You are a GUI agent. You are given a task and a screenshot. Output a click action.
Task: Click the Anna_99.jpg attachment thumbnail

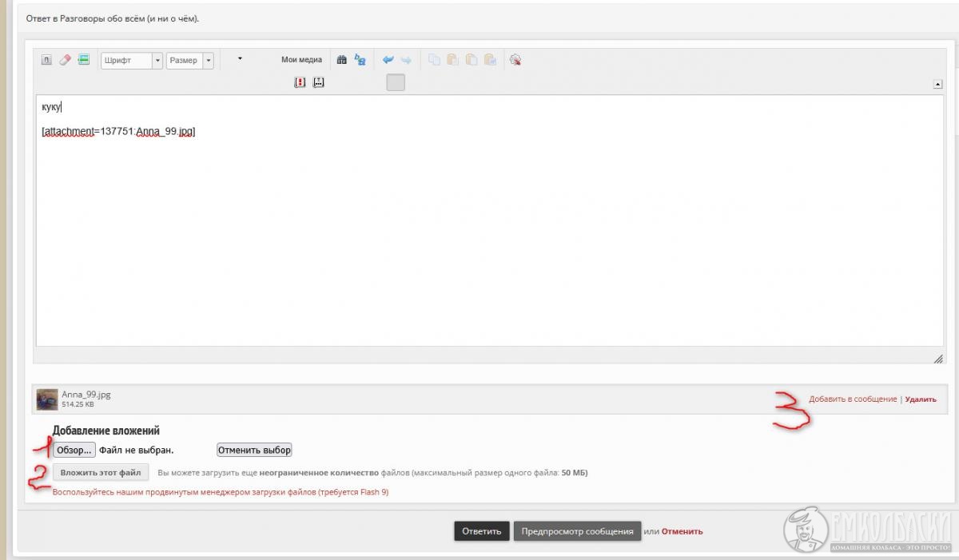48,399
